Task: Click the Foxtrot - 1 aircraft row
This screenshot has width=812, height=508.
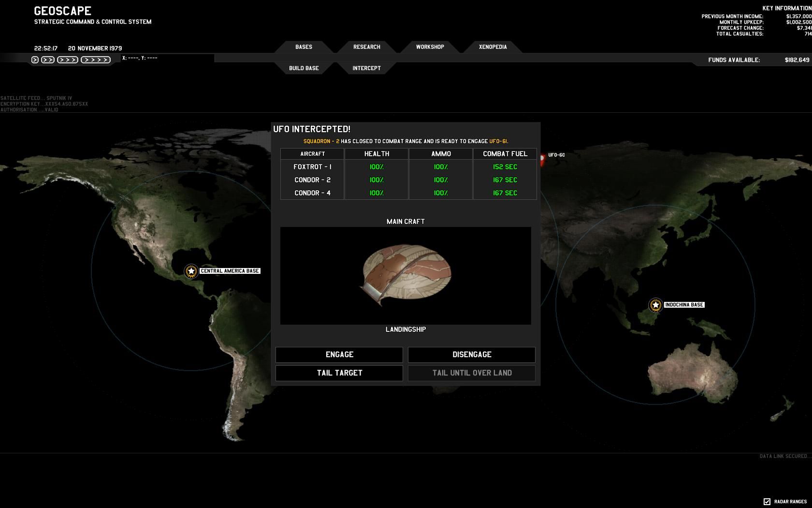Action: point(312,167)
